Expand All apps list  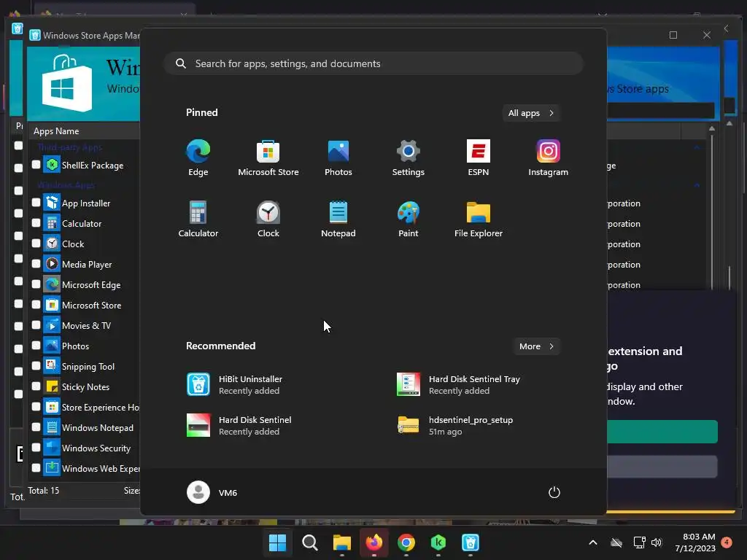point(531,113)
